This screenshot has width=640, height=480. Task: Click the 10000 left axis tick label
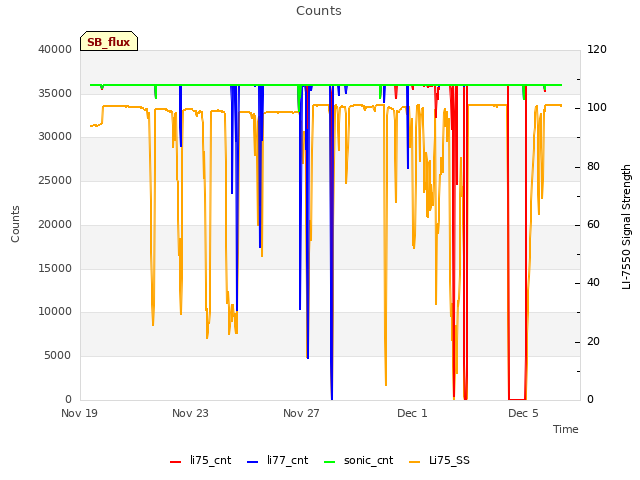pos(55,311)
